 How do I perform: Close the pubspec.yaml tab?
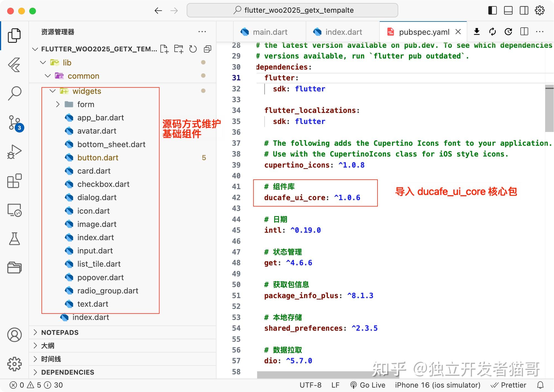pos(458,32)
